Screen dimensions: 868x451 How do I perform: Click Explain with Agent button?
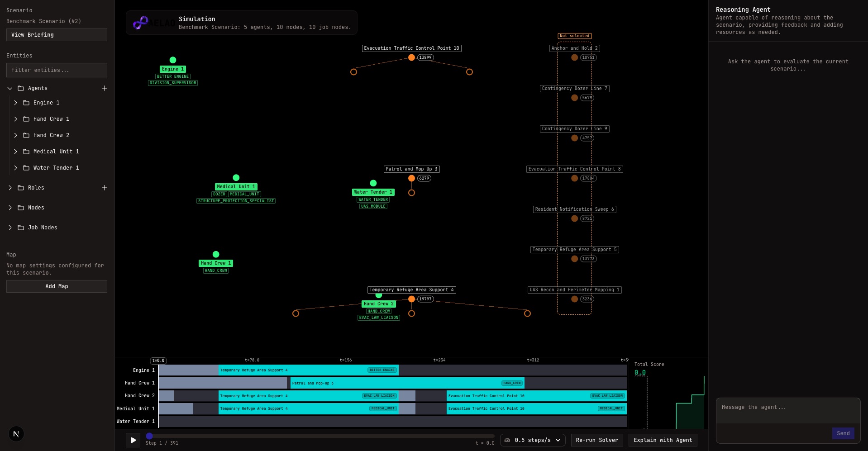pyautogui.click(x=663, y=440)
